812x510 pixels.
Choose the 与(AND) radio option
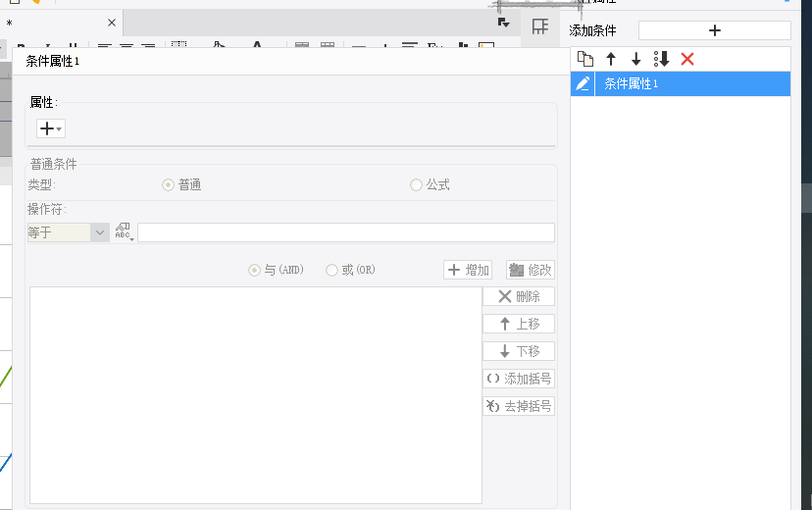coord(255,270)
